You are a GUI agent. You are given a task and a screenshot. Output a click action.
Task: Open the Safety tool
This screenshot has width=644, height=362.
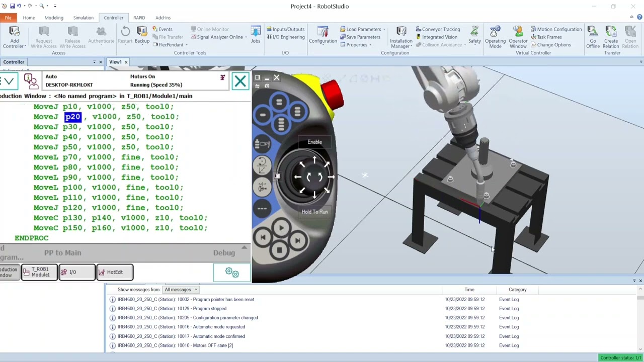[x=474, y=35]
